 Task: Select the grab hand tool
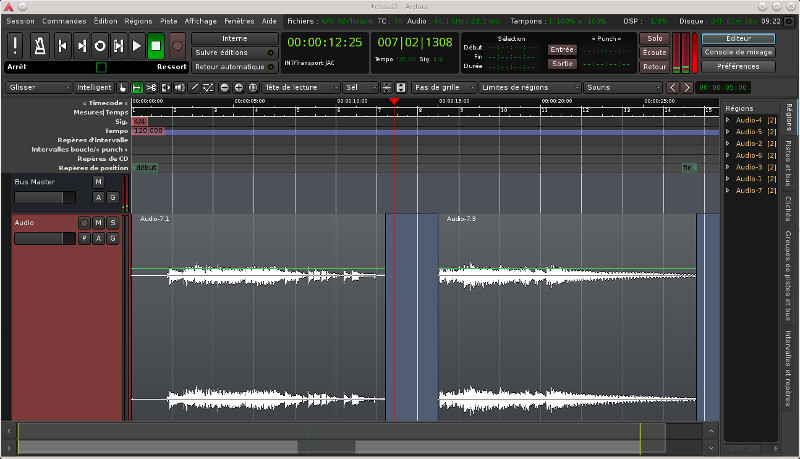123,88
